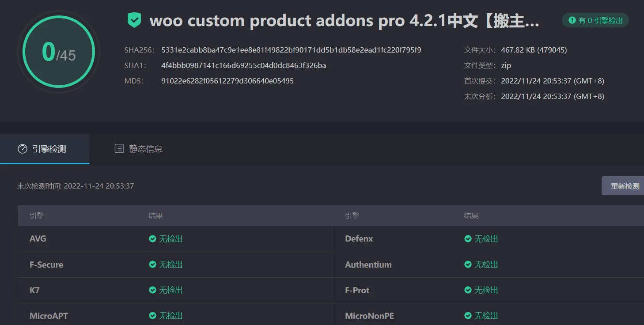Click the green check icon in the Defenx row
Viewport: 644px width, 325px height.
(468, 239)
